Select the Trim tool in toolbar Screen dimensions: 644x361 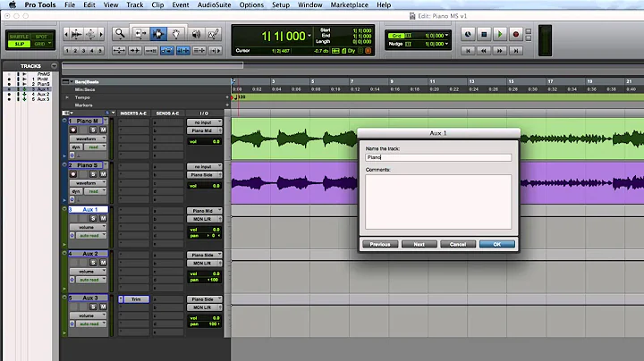140,34
